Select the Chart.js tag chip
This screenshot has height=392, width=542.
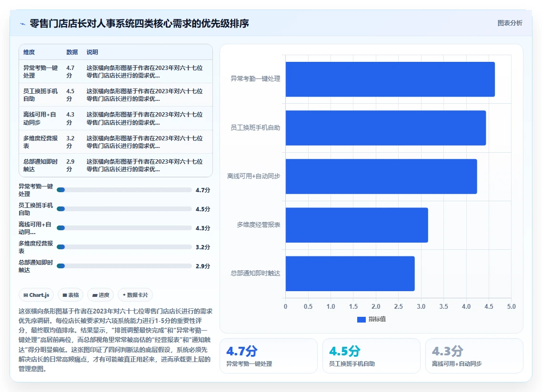coord(36,295)
